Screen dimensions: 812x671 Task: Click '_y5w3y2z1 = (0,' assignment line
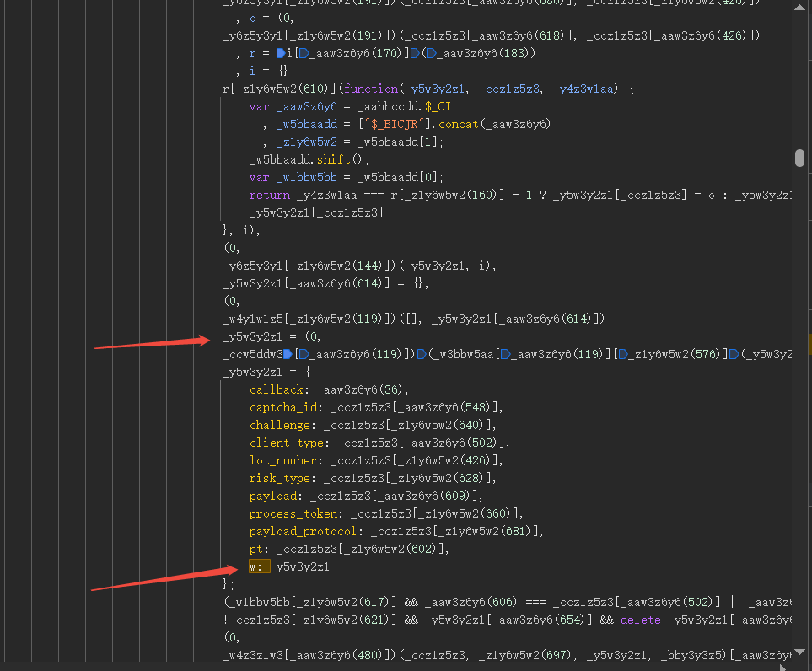click(x=272, y=336)
